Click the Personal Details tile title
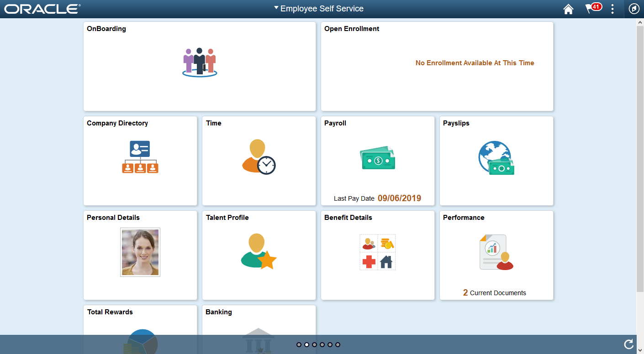The image size is (644, 354). [113, 218]
